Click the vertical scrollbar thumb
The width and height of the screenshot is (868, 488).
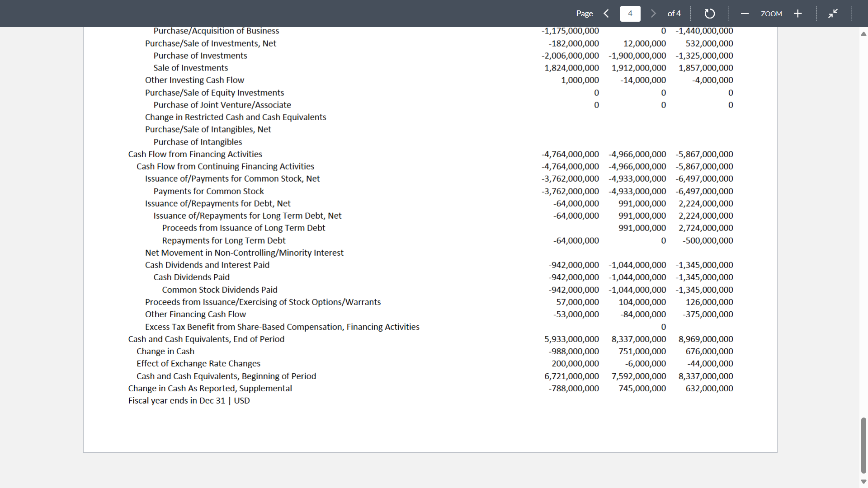click(863, 446)
